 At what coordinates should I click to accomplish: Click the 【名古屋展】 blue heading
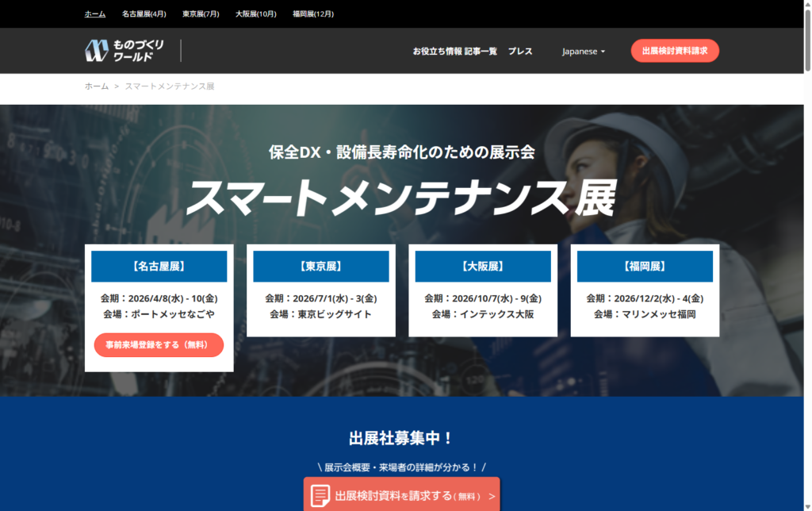tap(159, 267)
